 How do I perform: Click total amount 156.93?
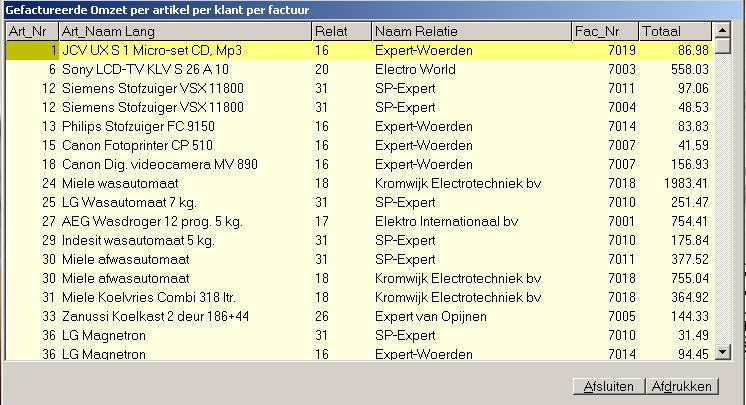tap(690, 165)
